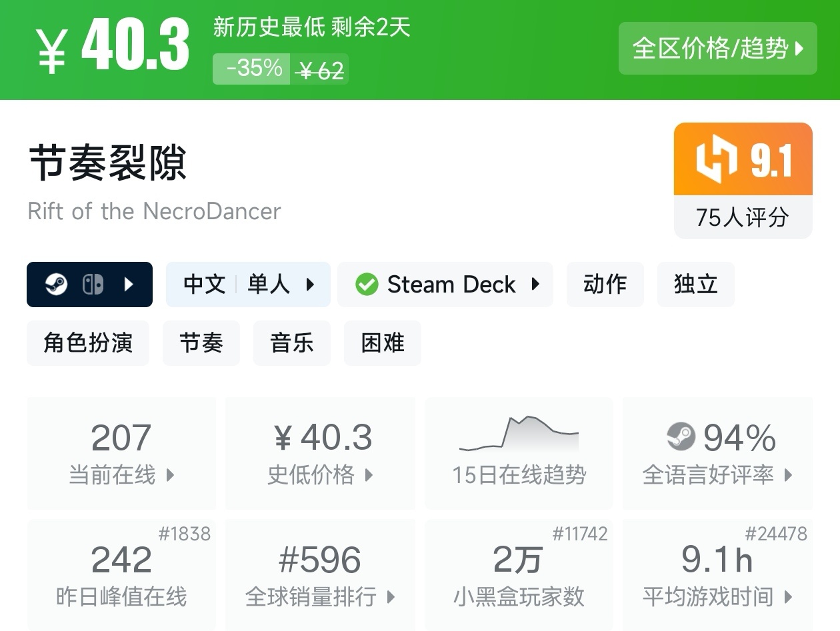This screenshot has height=631, width=840.
Task: Open the 困难 tag
Action: [x=382, y=343]
